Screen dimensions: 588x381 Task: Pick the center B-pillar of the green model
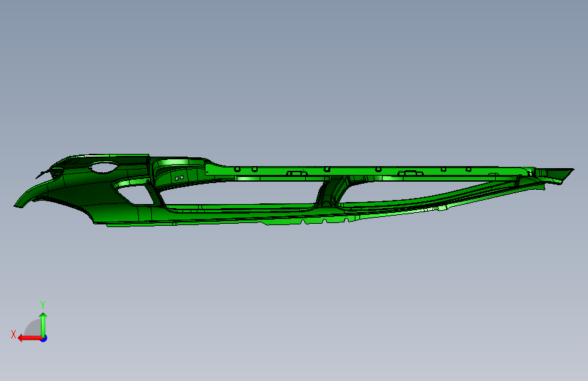coord(331,192)
